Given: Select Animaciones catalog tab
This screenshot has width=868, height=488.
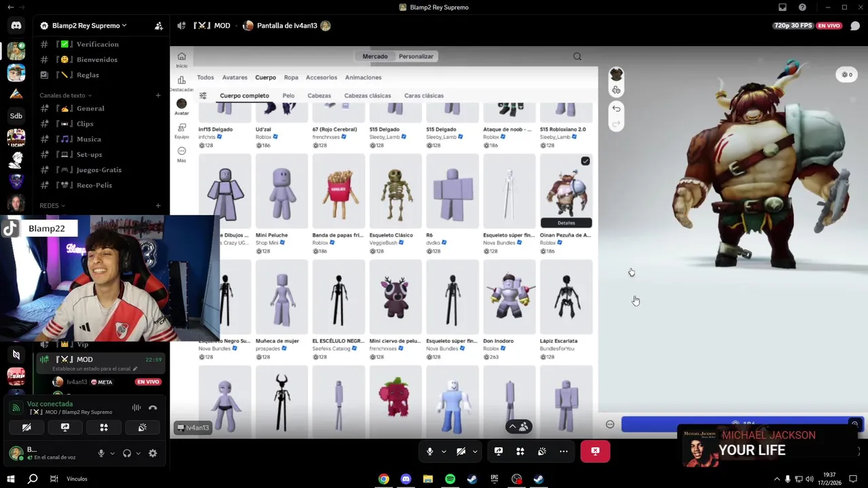Looking at the screenshot, I should pyautogui.click(x=363, y=77).
